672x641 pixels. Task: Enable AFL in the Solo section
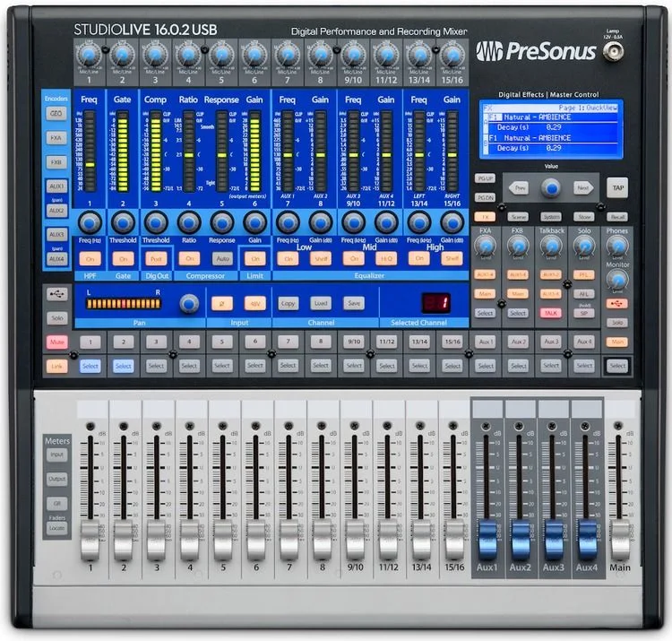pyautogui.click(x=583, y=294)
